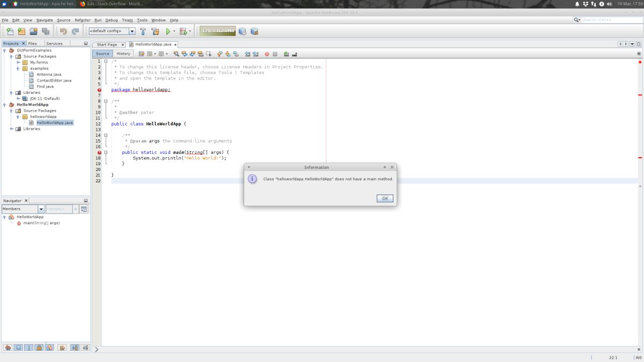Screen dimensions: 644x362
Task: Collapse the helloworldapp package node
Action: pyautogui.click(x=18, y=116)
